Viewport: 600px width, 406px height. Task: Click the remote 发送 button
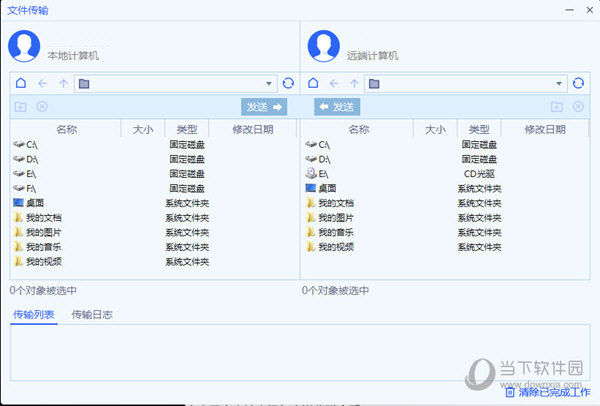[x=337, y=107]
